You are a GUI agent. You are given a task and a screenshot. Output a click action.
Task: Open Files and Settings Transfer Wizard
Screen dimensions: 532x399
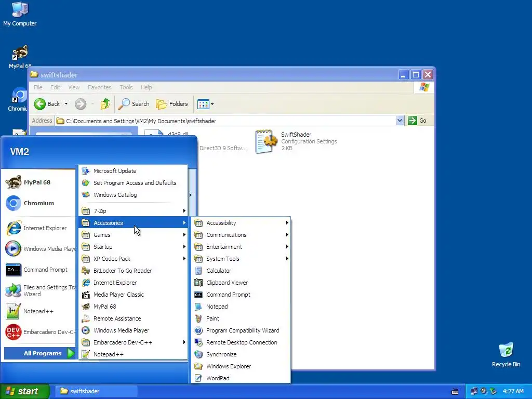[39, 291]
